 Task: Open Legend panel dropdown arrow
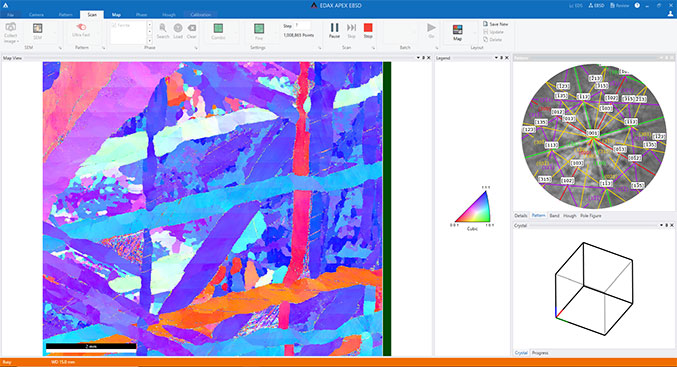click(496, 58)
